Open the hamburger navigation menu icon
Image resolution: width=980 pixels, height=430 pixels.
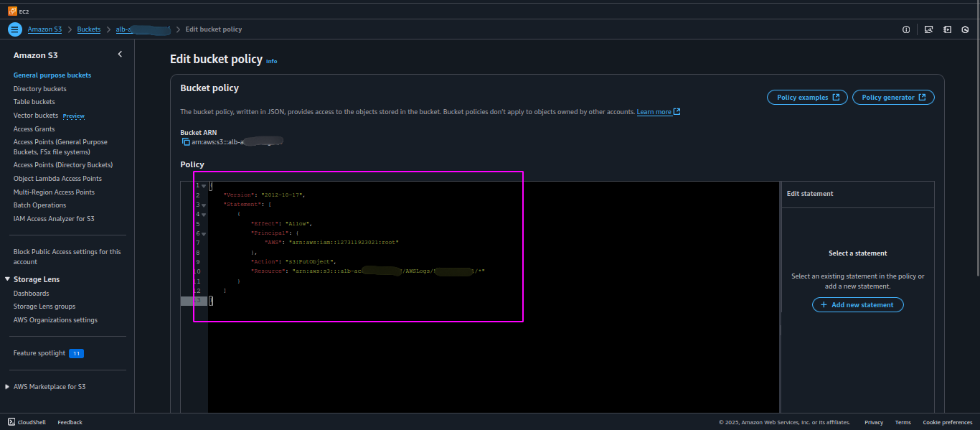click(15, 29)
